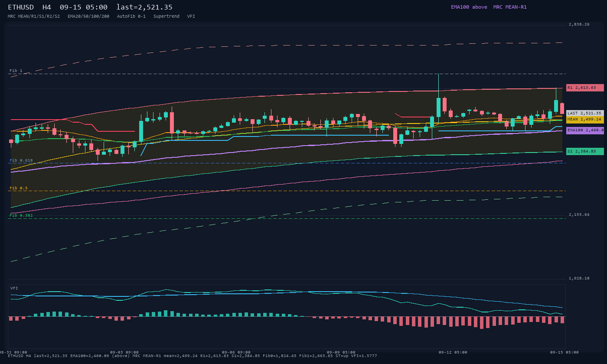Click the 'Fib 0.382' level label
607x364 pixels.
21,215
